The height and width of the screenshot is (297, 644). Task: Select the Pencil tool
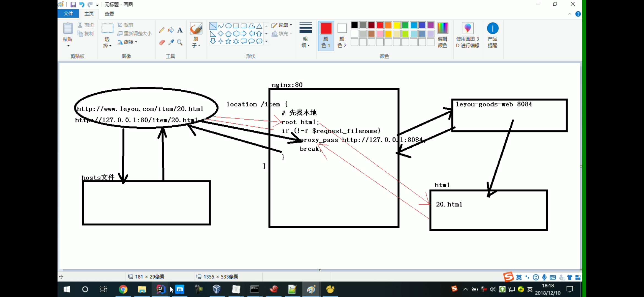[x=162, y=30]
